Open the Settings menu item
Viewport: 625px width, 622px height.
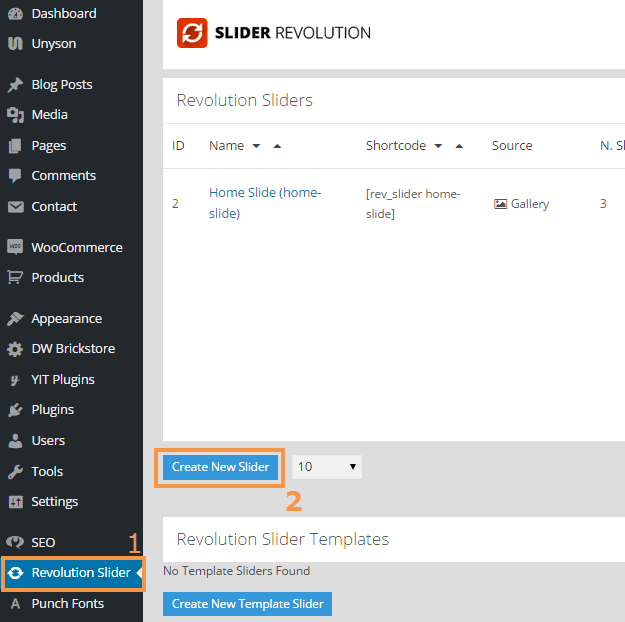click(x=54, y=502)
